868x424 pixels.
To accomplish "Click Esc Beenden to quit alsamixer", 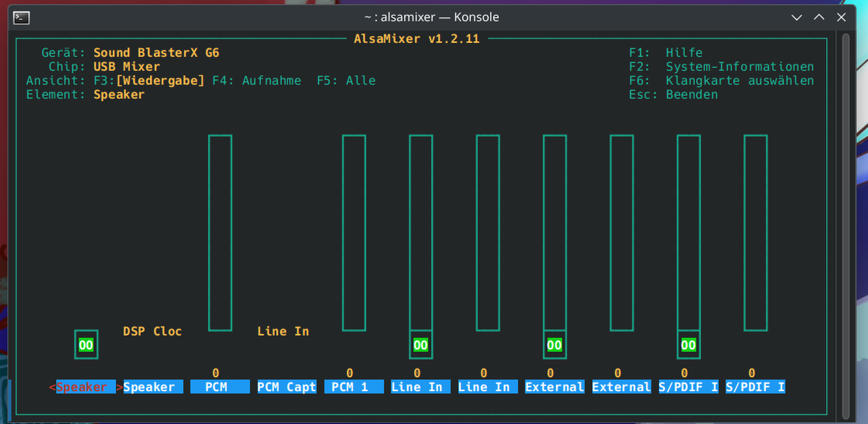I will point(673,94).
